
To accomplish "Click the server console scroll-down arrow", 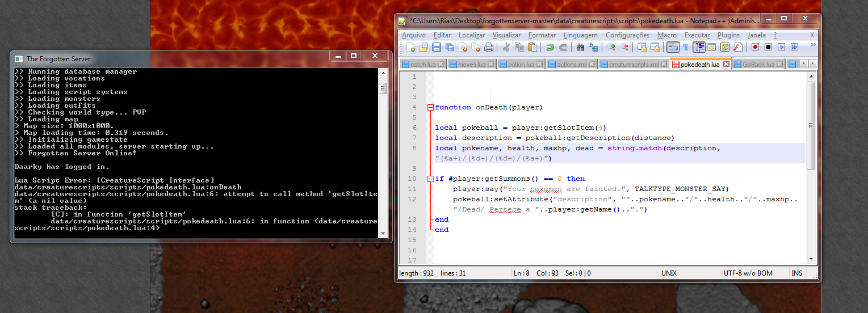I will point(383,233).
